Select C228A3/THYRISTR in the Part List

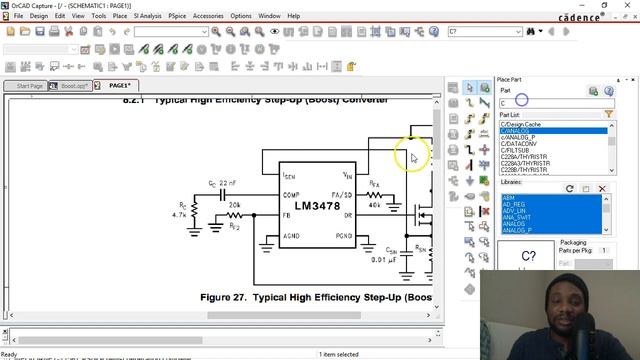553,163
